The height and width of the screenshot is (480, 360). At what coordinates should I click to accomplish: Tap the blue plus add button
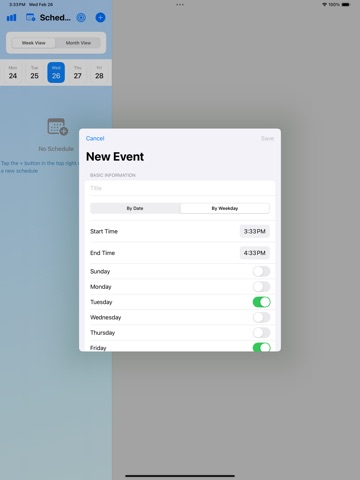click(x=100, y=18)
